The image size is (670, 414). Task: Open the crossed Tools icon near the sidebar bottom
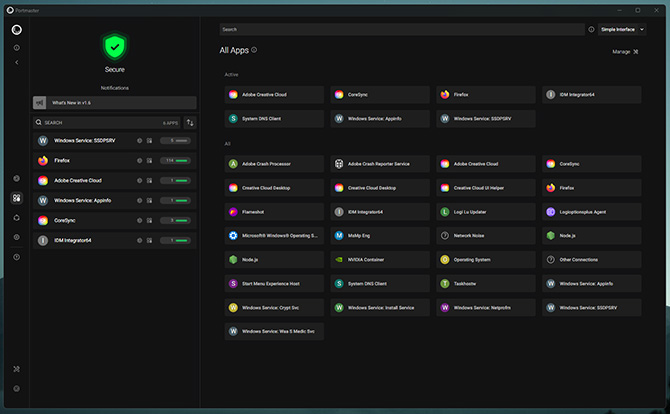click(x=17, y=369)
